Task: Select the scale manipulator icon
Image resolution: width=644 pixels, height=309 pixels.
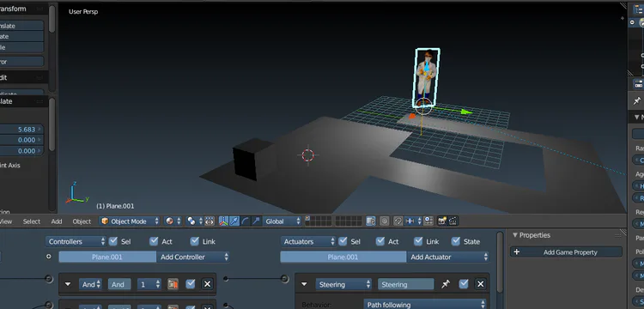Action: point(256,221)
